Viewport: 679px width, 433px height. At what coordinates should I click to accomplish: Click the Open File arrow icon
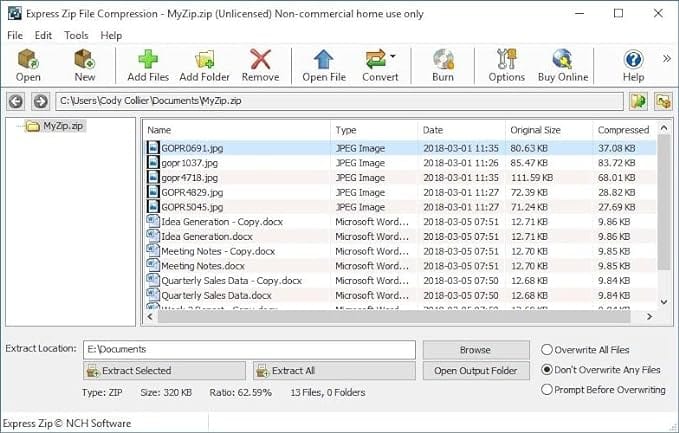[323, 60]
